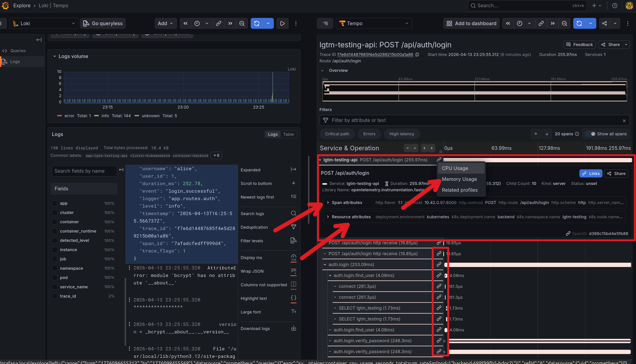Open the Loki datasource dropdown
Viewport: 636px width, 364px height.
[44, 24]
